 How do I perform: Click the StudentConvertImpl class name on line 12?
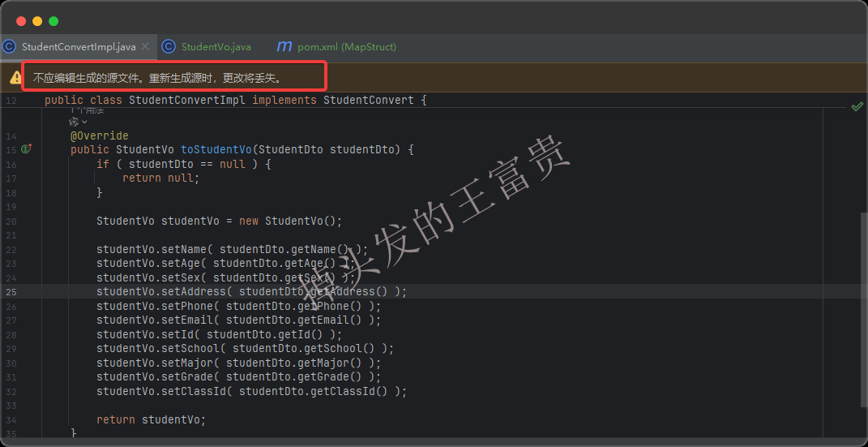point(188,101)
